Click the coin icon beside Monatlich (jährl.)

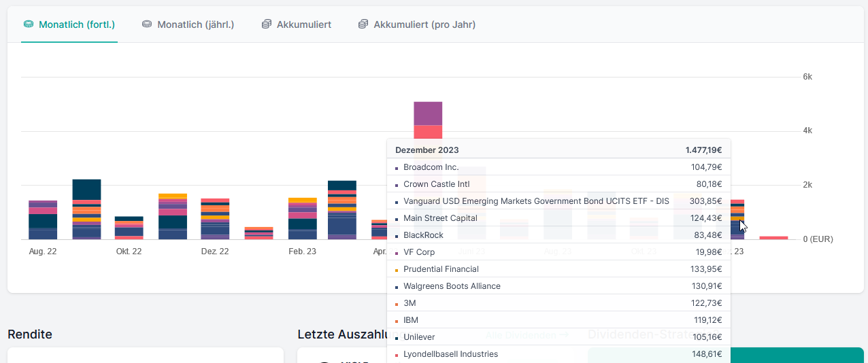(x=147, y=24)
